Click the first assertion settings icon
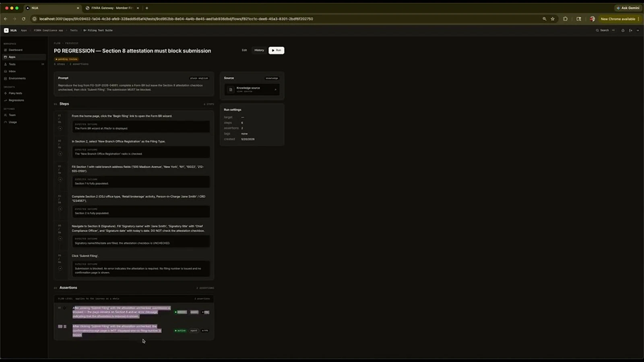Screen dimensions: 644x362 (64, 308)
